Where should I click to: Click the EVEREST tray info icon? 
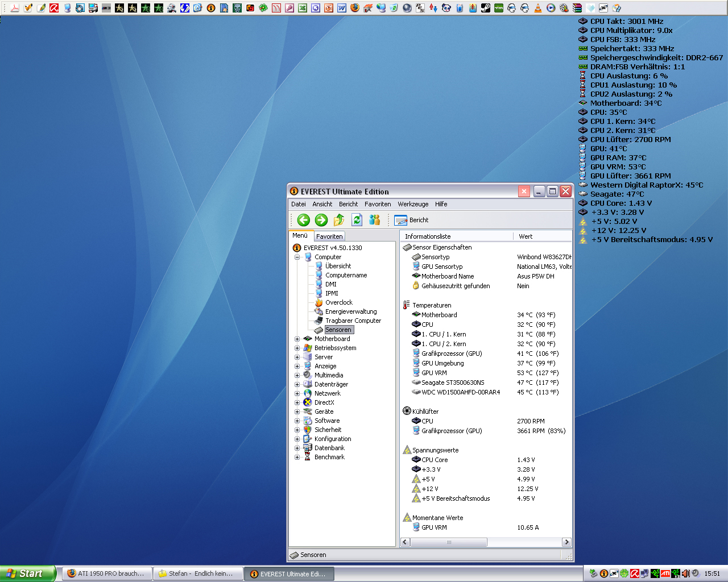604,573
